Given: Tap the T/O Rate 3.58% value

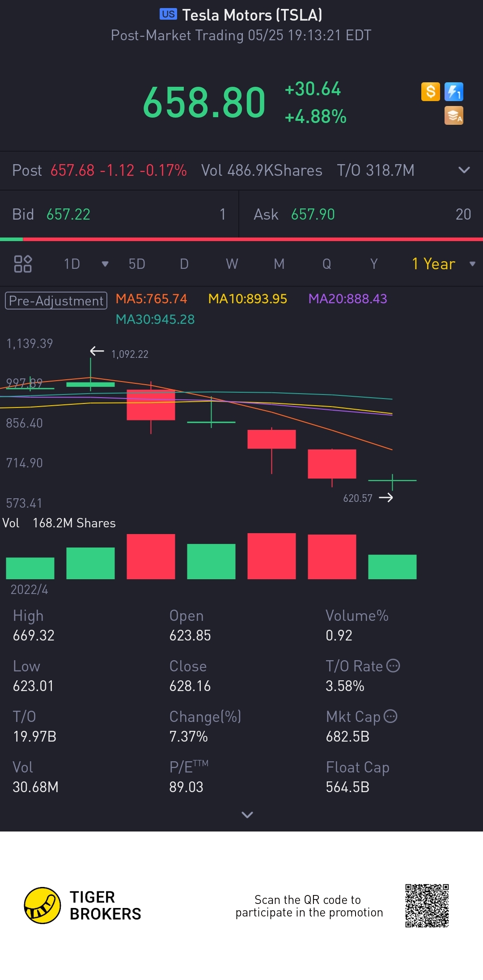Looking at the screenshot, I should click(345, 686).
